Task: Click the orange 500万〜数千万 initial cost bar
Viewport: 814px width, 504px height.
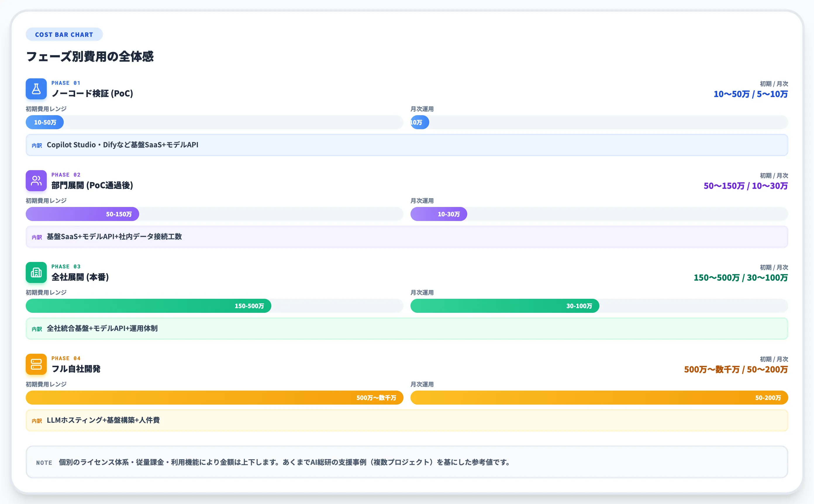Action: point(214,398)
